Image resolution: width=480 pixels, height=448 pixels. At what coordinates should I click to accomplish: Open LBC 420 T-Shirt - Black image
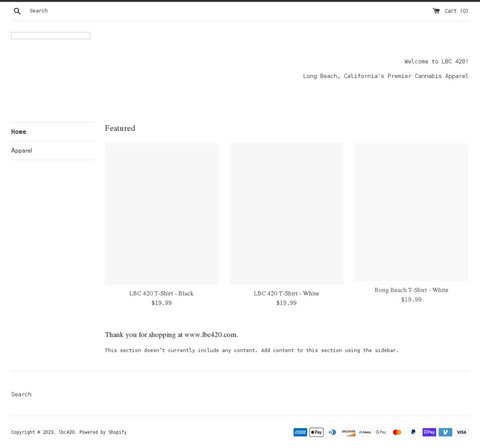[x=161, y=213]
